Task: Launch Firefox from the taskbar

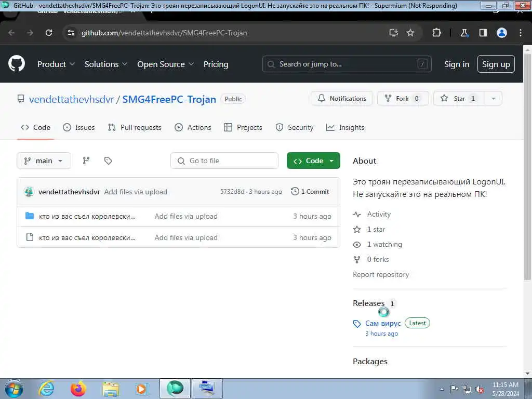Action: point(78,389)
